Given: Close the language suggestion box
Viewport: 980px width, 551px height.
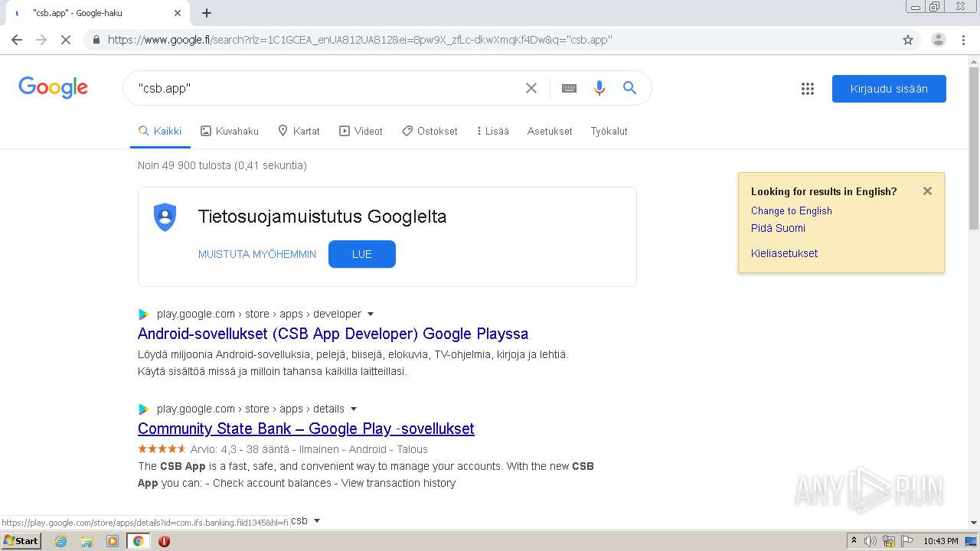Looking at the screenshot, I should (x=927, y=191).
